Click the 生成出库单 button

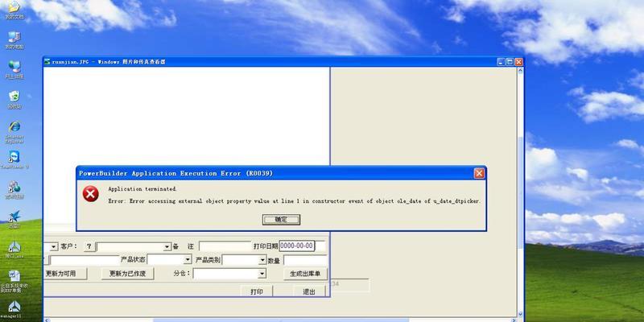(x=305, y=274)
